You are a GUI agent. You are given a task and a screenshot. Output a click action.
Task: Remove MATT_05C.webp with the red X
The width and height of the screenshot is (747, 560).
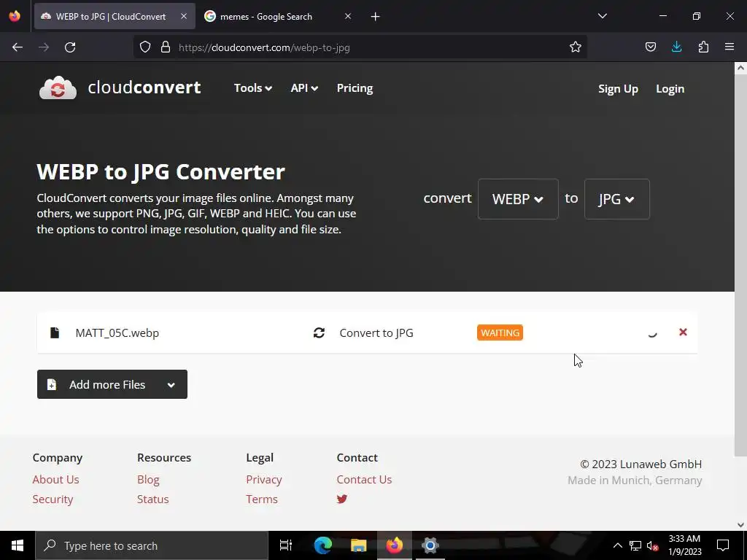tap(683, 332)
